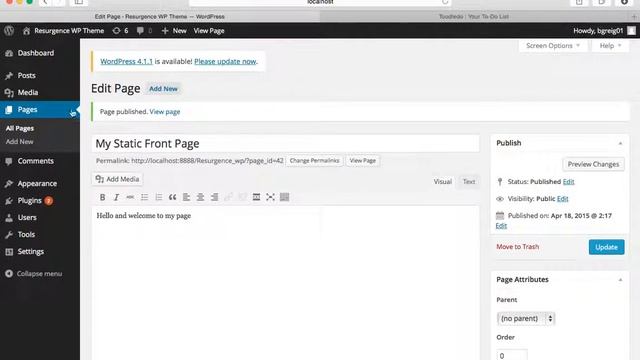
Task: Click into the editor content area
Action: (285, 284)
